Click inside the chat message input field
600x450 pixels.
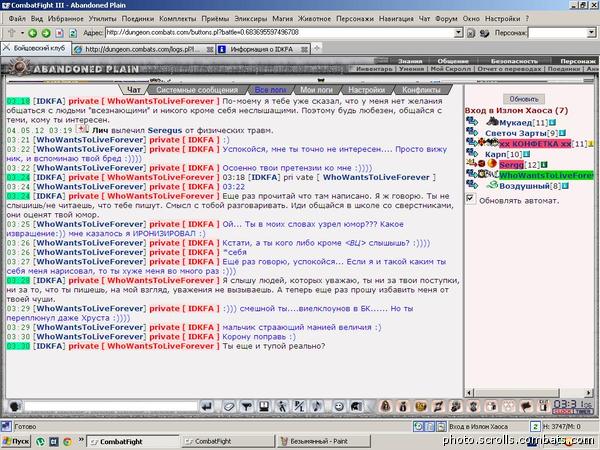pyautogui.click(x=110, y=406)
